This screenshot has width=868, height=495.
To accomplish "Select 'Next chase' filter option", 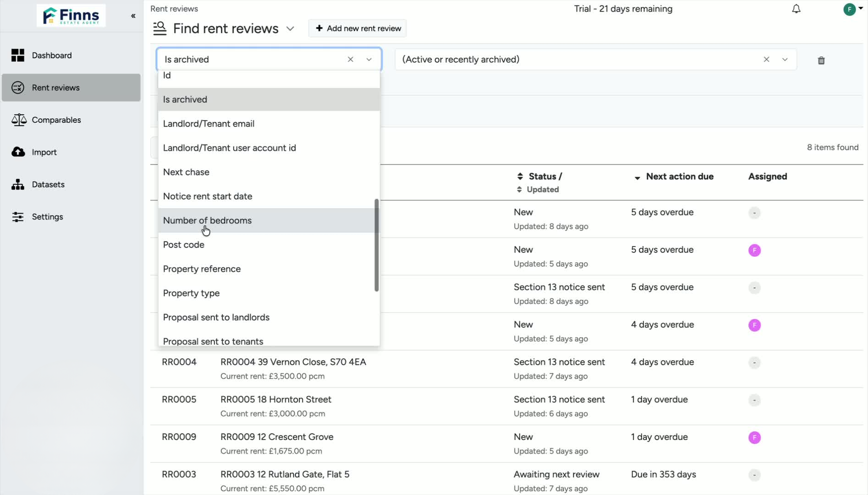I will click(269, 172).
